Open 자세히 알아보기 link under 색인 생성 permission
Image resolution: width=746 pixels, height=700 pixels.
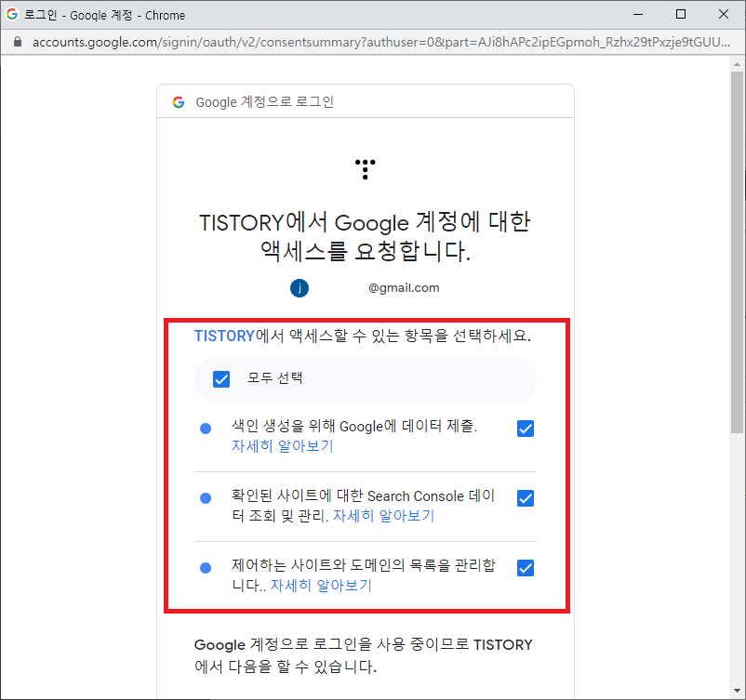point(282,446)
